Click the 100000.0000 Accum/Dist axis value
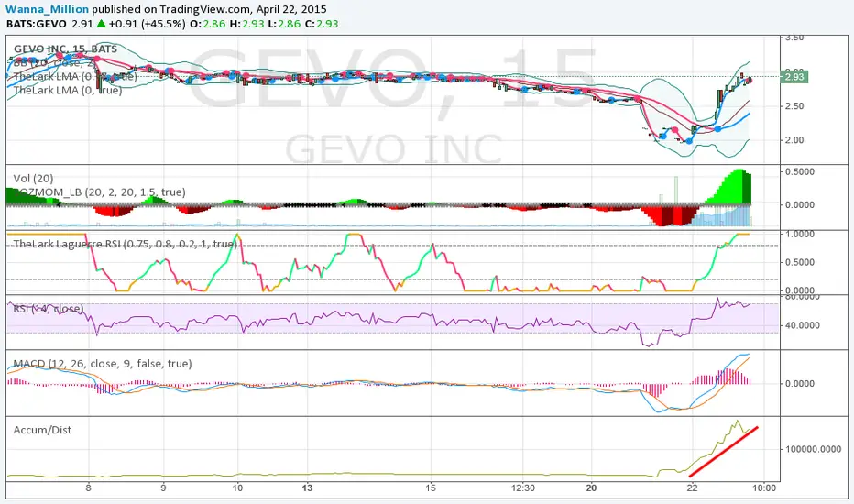The image size is (854, 504). (813, 449)
